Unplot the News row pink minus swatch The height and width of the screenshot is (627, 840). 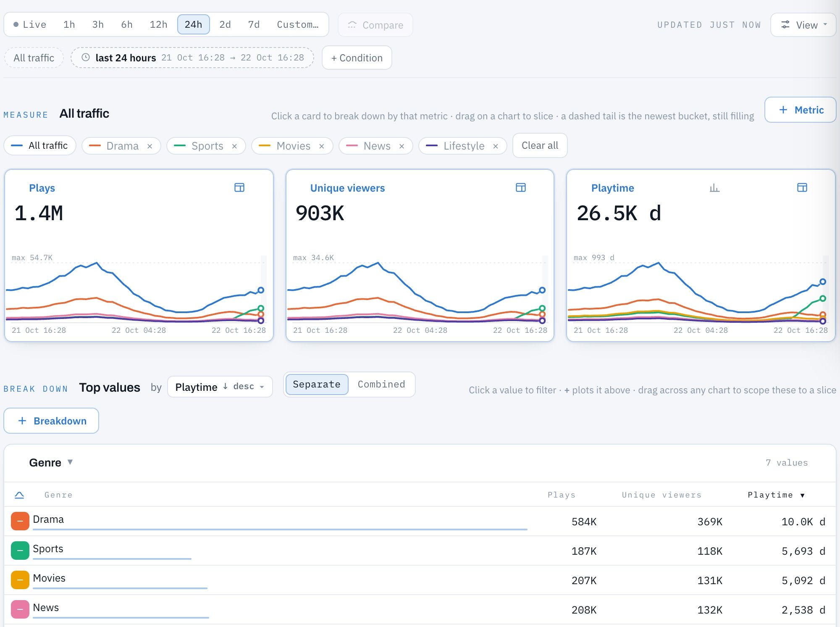[20, 609]
